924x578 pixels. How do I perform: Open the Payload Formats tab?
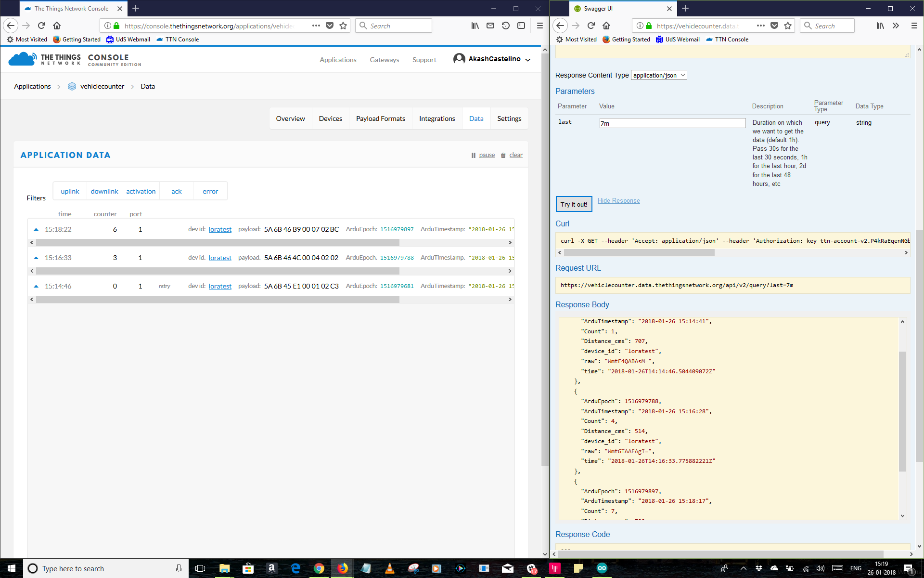pos(380,118)
